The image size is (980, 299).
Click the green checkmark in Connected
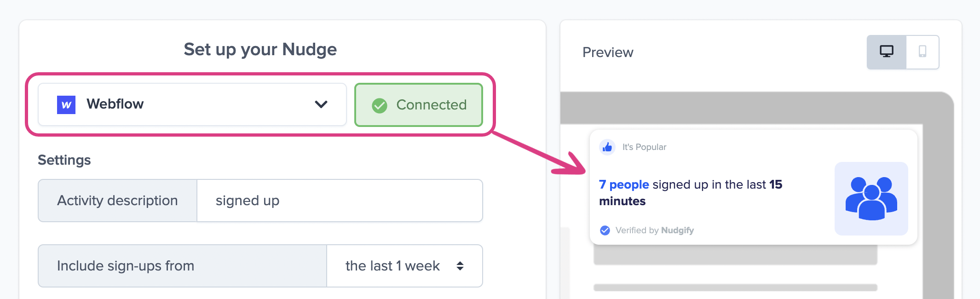pyautogui.click(x=380, y=105)
